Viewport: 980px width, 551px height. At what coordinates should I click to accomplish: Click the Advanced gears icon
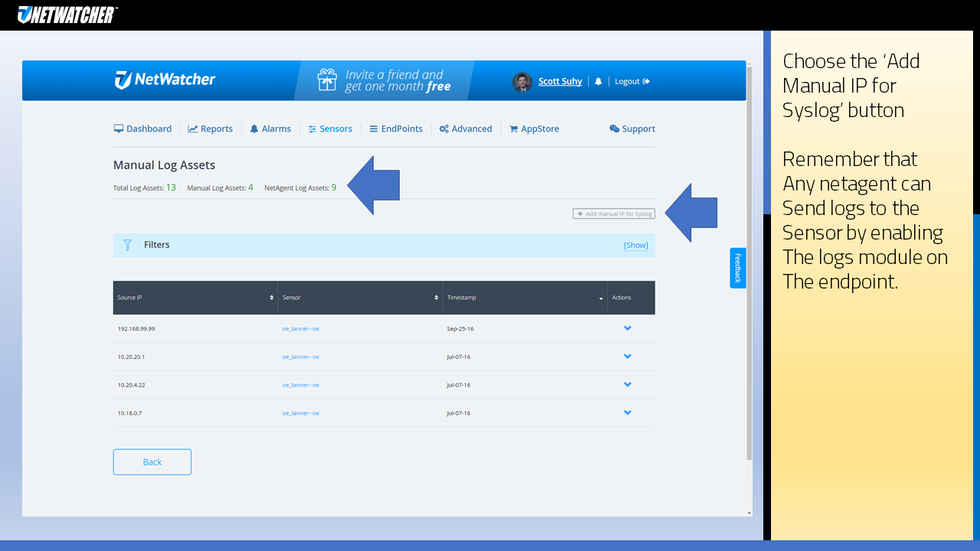(444, 129)
